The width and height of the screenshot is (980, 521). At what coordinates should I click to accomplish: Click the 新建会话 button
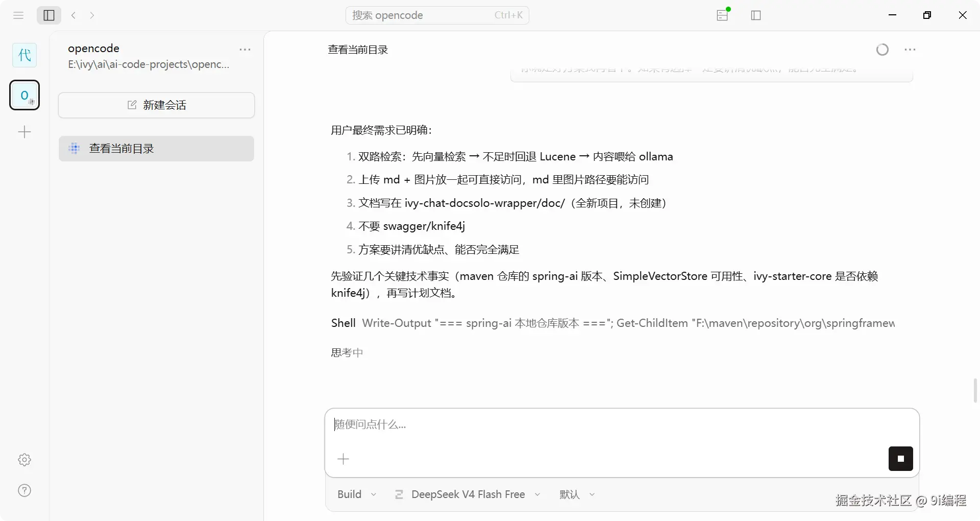point(156,105)
